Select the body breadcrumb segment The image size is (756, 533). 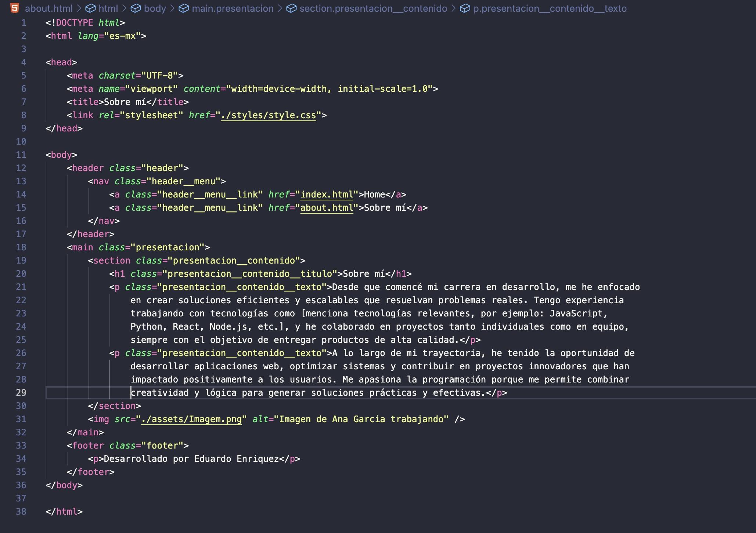pyautogui.click(x=155, y=8)
